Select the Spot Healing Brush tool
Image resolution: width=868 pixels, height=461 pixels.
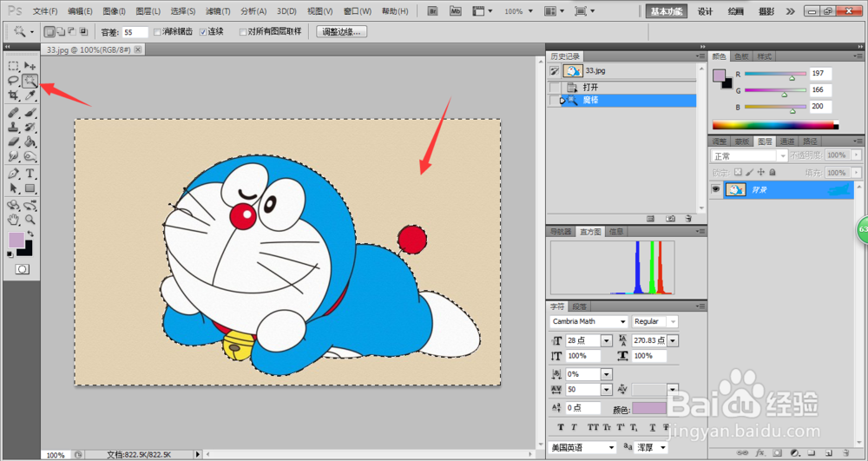(x=14, y=113)
